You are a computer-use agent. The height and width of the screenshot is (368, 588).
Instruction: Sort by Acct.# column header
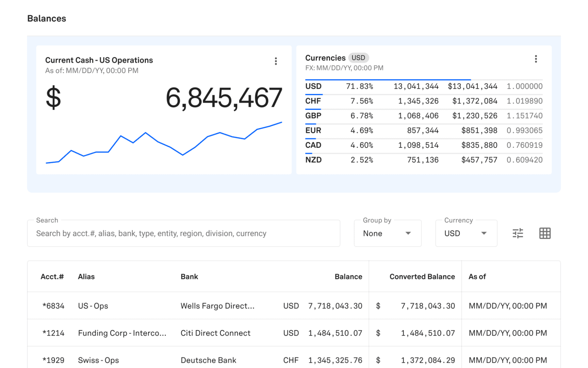pyautogui.click(x=52, y=277)
